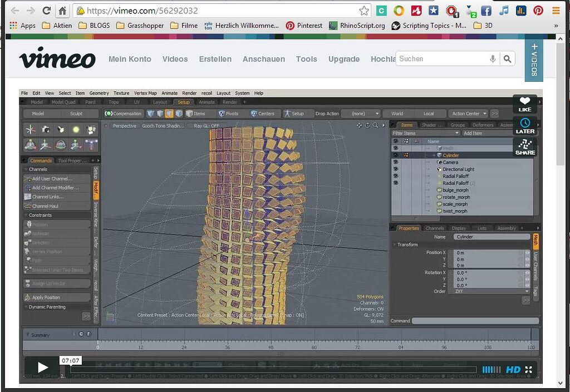Open the Facebook extension icon
570x392 pixels.
(x=486, y=11)
